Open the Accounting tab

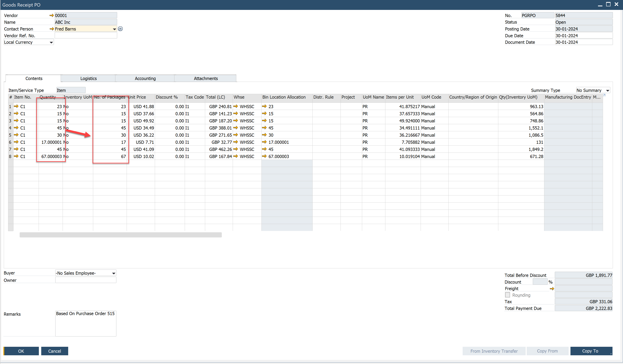[145, 79]
